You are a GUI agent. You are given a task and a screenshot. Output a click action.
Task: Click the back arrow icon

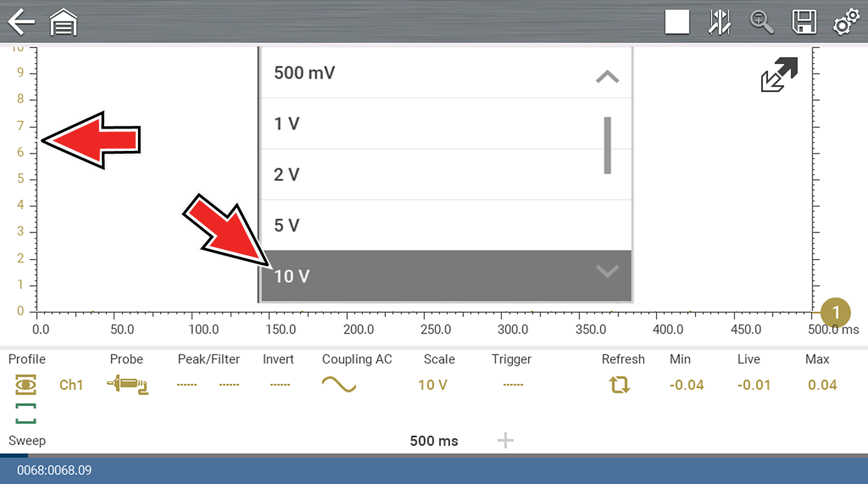click(21, 22)
